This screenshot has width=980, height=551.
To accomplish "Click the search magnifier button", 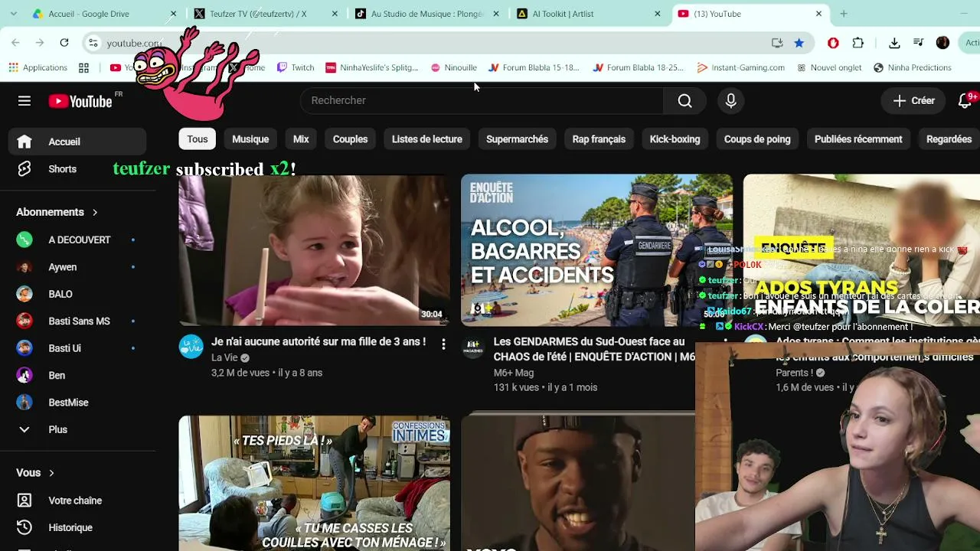I will click(684, 100).
